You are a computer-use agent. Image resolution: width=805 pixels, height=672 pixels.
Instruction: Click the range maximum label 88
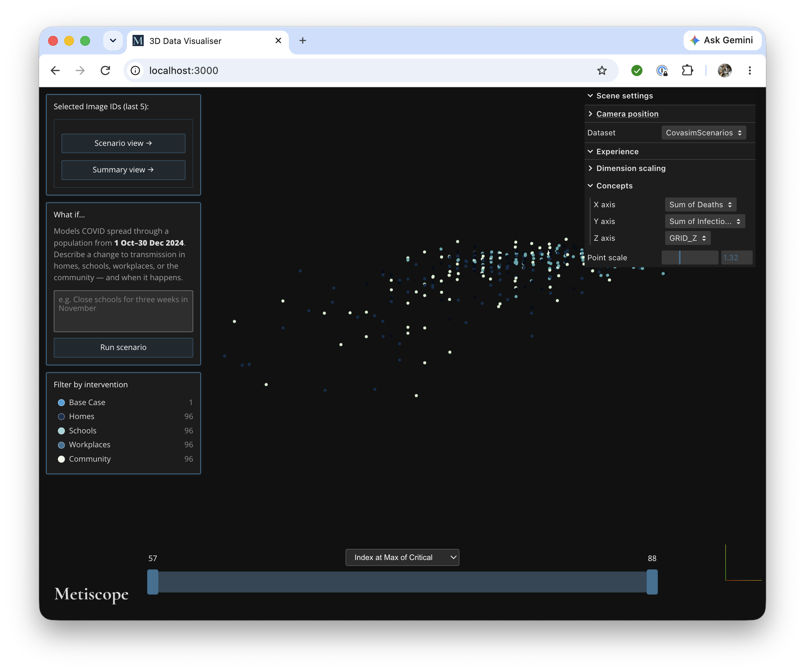point(652,559)
